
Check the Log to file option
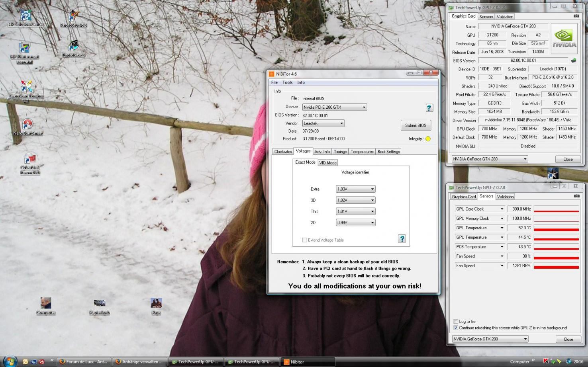pyautogui.click(x=456, y=321)
